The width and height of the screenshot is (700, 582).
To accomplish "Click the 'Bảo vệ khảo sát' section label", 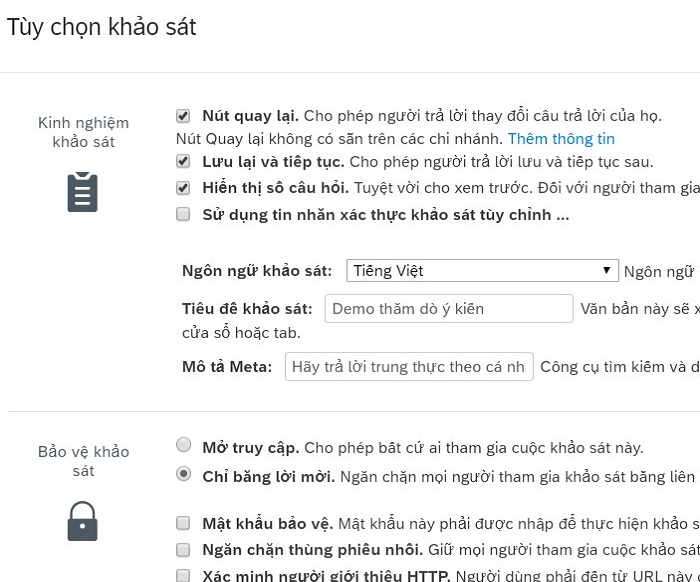I will tap(83, 461).
